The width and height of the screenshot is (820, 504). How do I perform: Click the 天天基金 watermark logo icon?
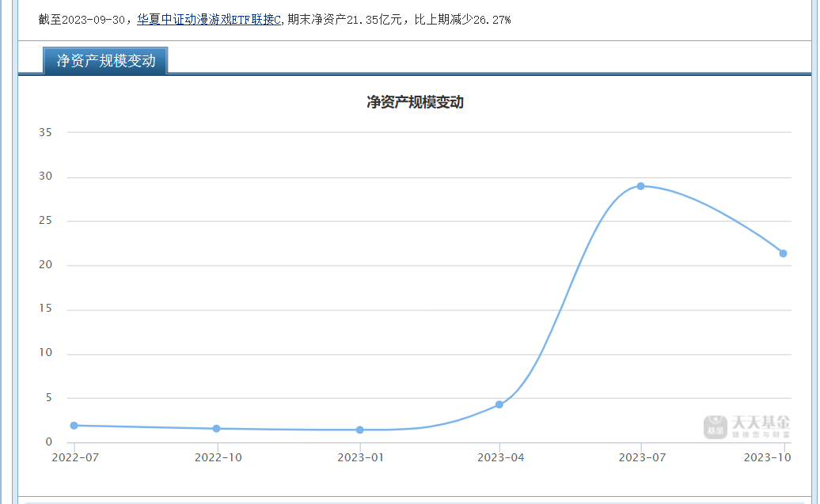click(x=715, y=427)
